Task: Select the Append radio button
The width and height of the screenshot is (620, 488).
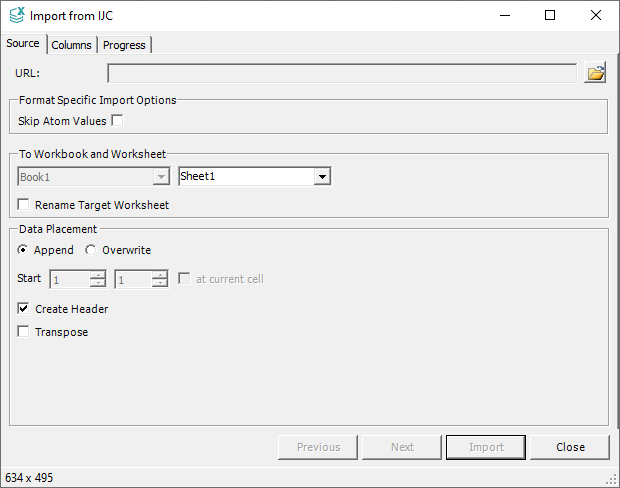Action: 23,250
